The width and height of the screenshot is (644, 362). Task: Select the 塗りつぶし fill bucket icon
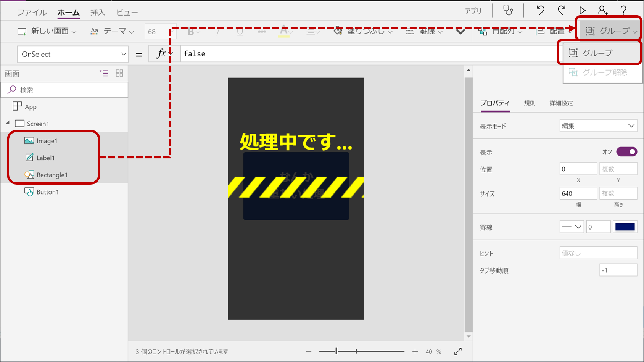338,31
